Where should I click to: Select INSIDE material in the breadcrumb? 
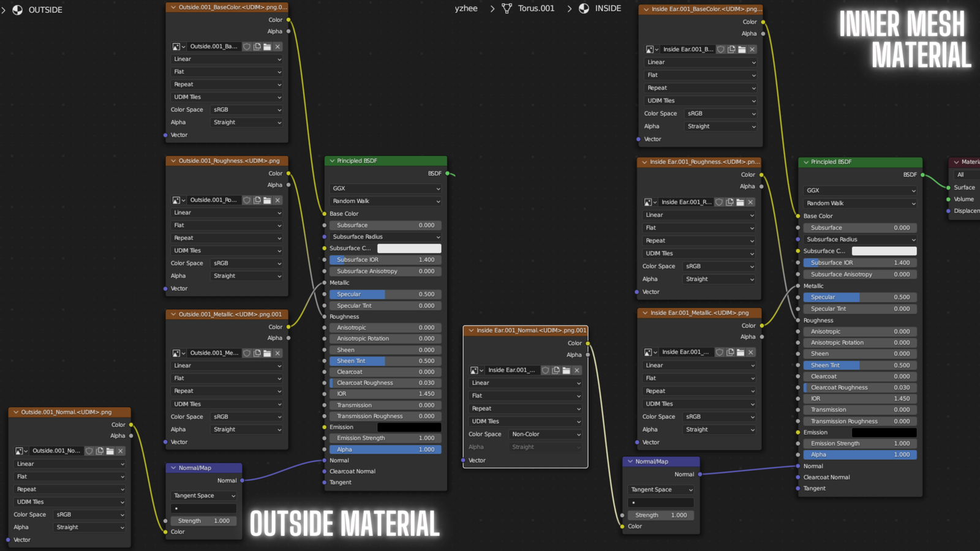pyautogui.click(x=608, y=9)
